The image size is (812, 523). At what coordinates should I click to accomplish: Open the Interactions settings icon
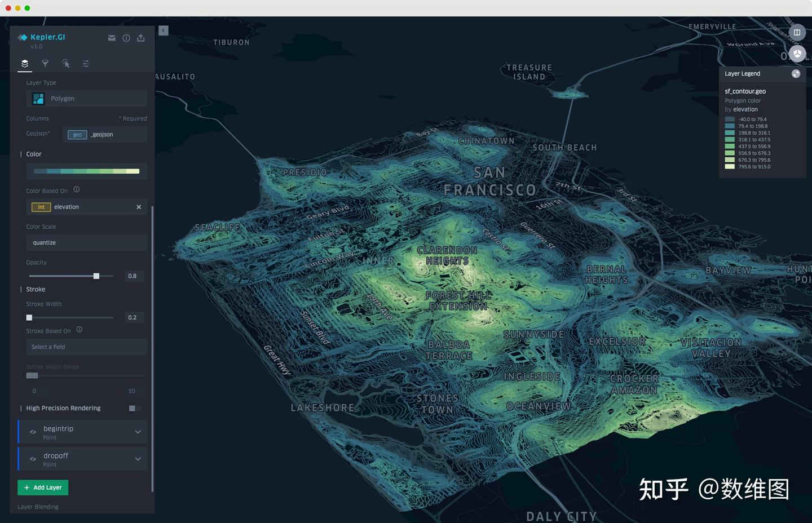[x=66, y=63]
